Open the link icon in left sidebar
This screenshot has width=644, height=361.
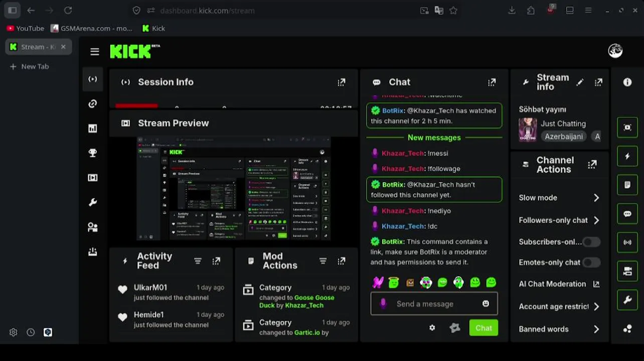(93, 104)
